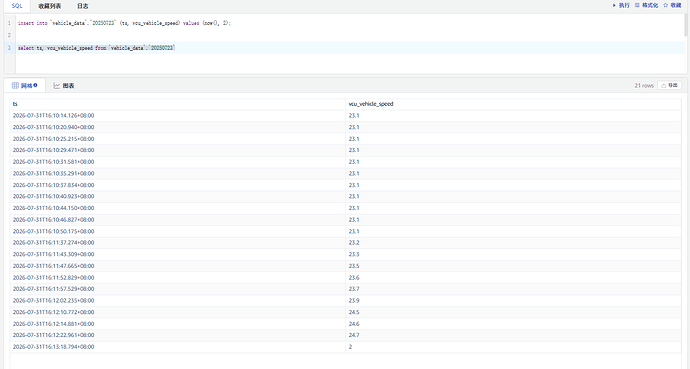The image size is (690, 369).
Task: Select timestamp 2026-07-31T16:11:57.529+08:00
Action: point(53,289)
